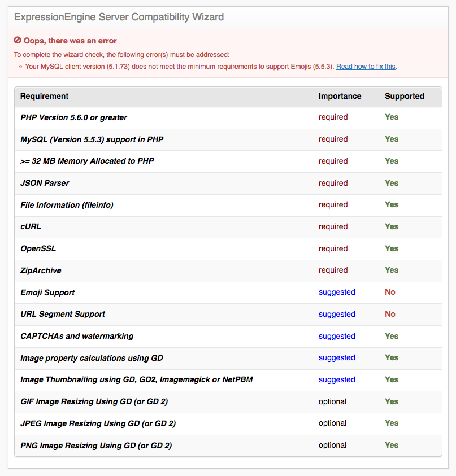456x476 pixels.
Task: Click the circle bullet beside the MySQL error
Action: tap(20, 66)
